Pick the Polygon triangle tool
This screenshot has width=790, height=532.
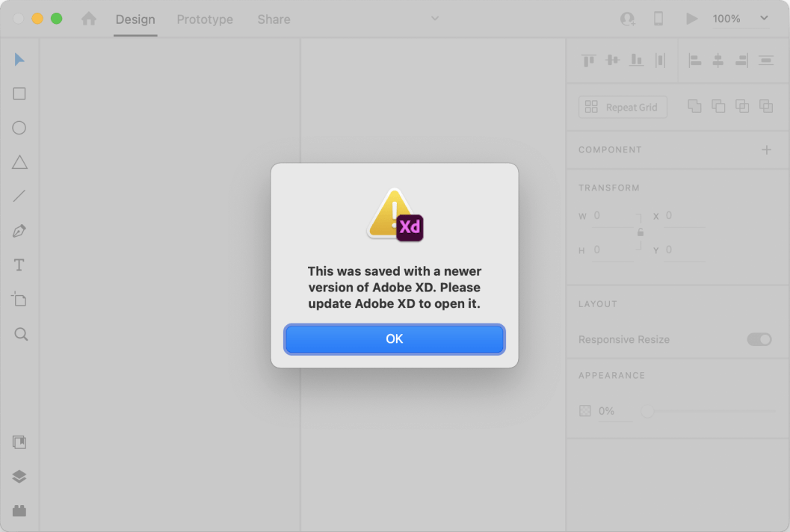[x=19, y=162]
